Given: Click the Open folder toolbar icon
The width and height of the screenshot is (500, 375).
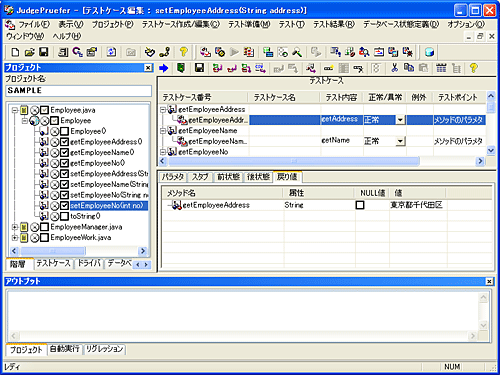Looking at the screenshot, I should (30, 52).
